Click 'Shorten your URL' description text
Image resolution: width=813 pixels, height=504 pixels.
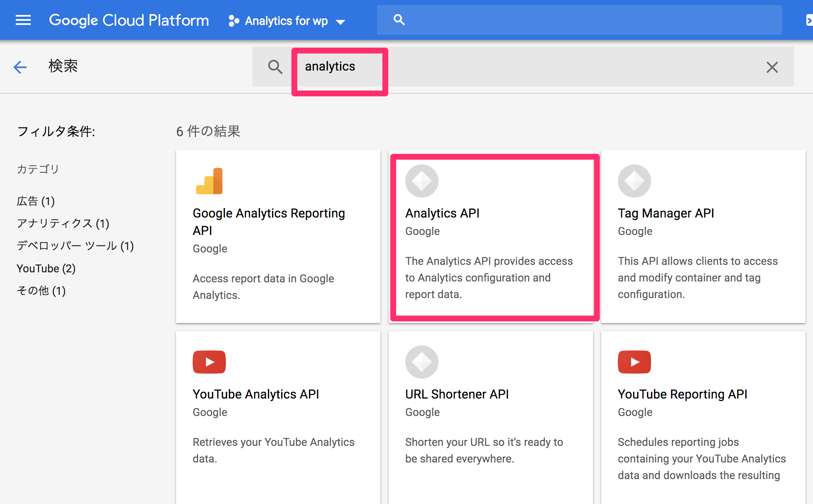click(484, 450)
